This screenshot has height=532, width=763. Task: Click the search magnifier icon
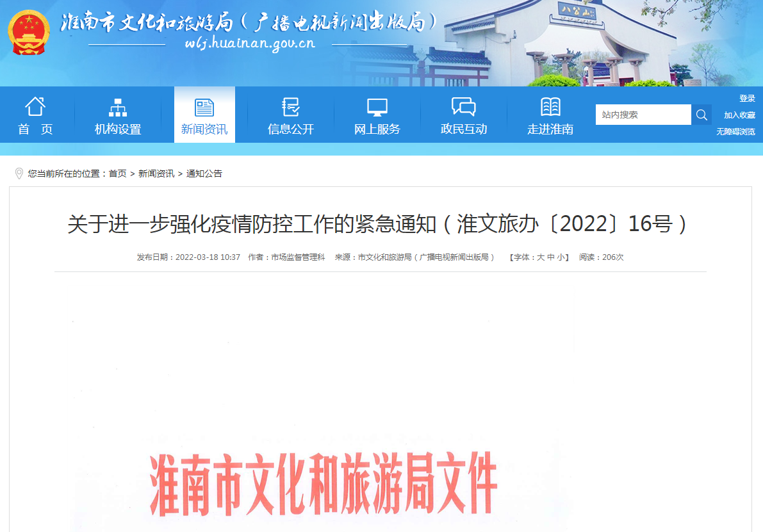701,114
